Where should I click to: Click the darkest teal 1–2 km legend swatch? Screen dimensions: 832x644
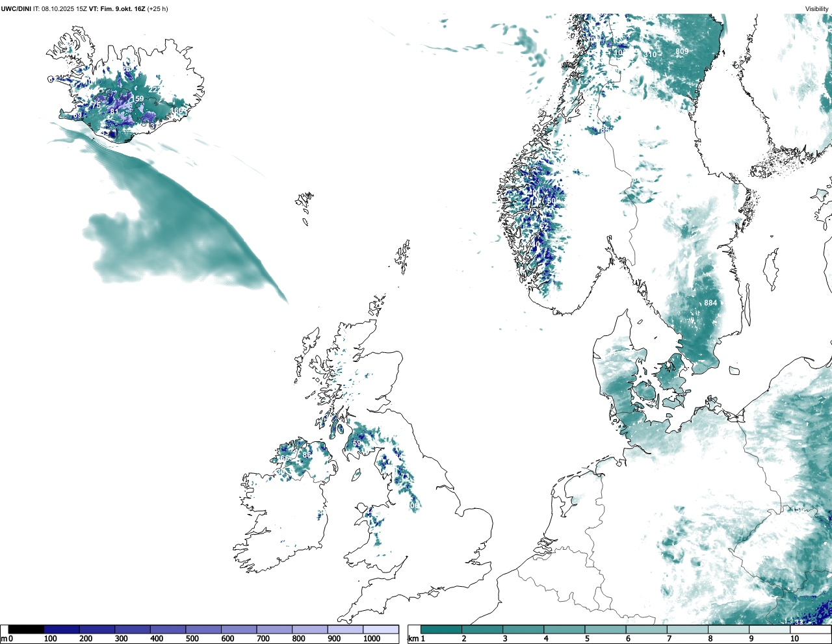[x=441, y=629]
